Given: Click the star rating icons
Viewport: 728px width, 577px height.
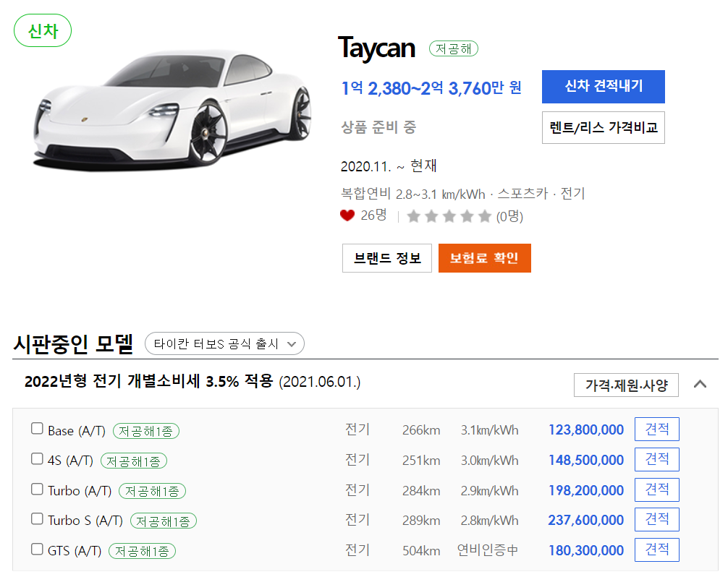Looking at the screenshot, I should pyautogui.click(x=449, y=216).
